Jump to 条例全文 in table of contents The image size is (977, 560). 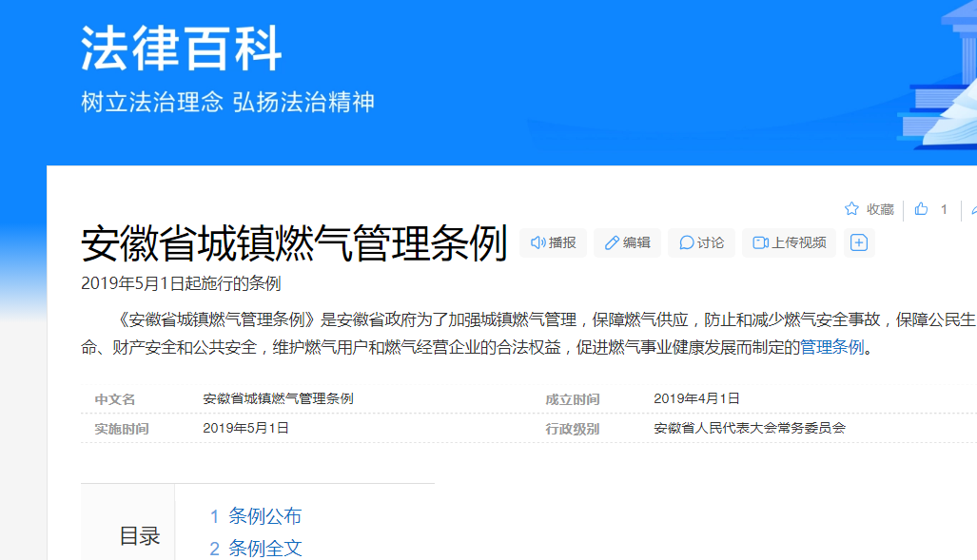(x=264, y=549)
